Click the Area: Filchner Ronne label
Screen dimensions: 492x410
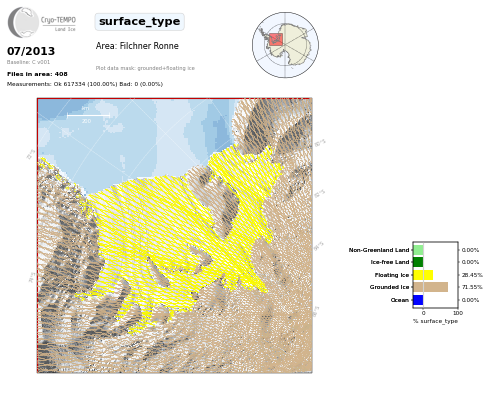pos(137,46)
